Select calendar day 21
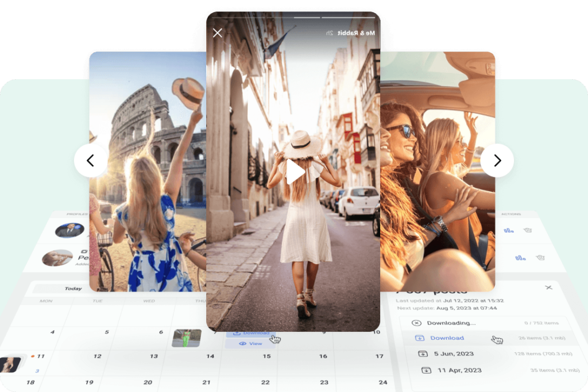 point(207,382)
